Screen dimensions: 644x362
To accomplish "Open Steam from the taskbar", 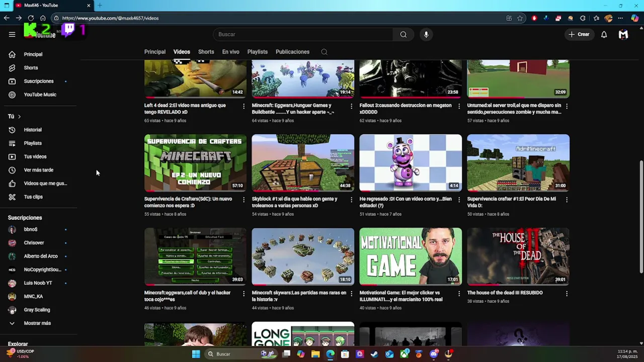I will coord(374,354).
